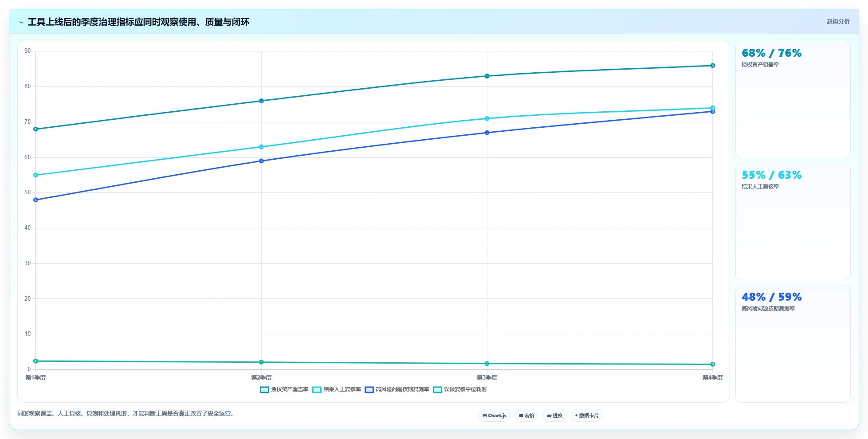The height and width of the screenshot is (439, 868).
Task: Click y-axis tick label 10
Action: [27, 334]
